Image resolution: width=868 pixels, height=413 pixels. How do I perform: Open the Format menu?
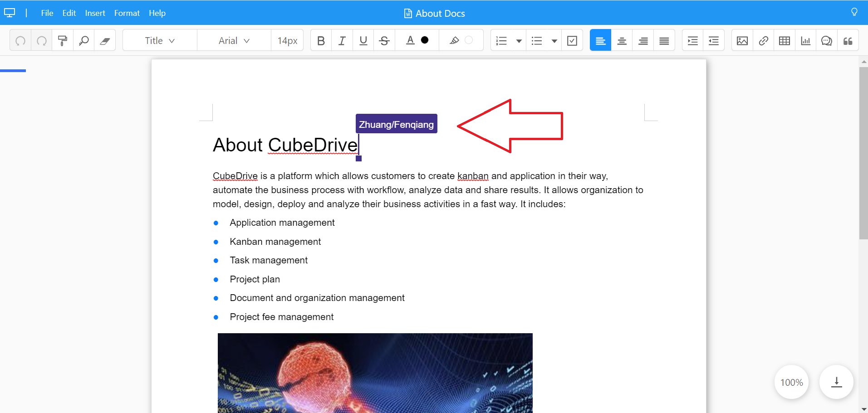(x=127, y=13)
